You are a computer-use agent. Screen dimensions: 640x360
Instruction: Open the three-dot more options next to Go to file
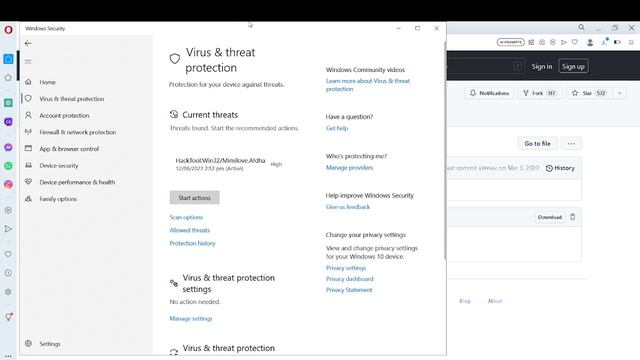pyautogui.click(x=571, y=144)
